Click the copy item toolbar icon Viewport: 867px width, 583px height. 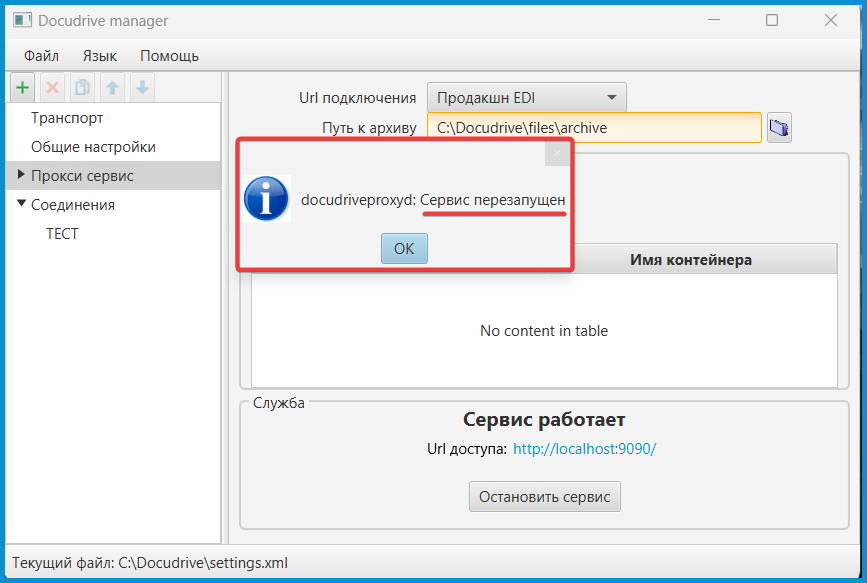click(x=82, y=87)
